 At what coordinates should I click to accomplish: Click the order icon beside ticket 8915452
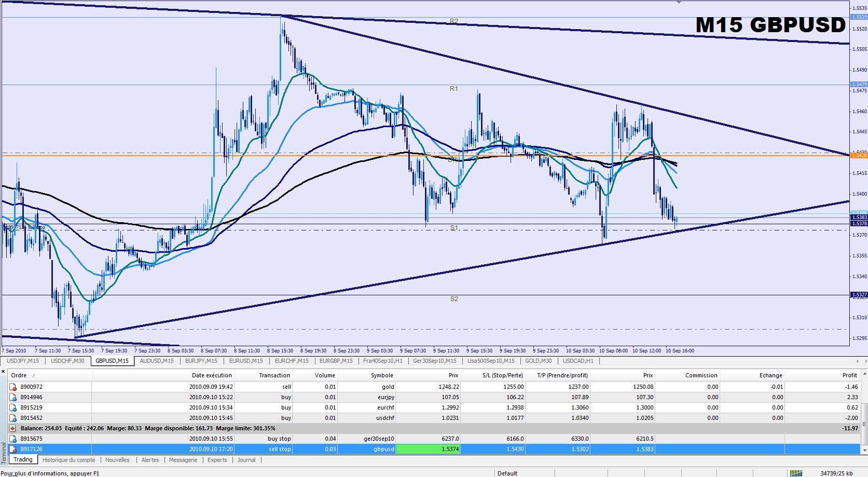pos(13,418)
